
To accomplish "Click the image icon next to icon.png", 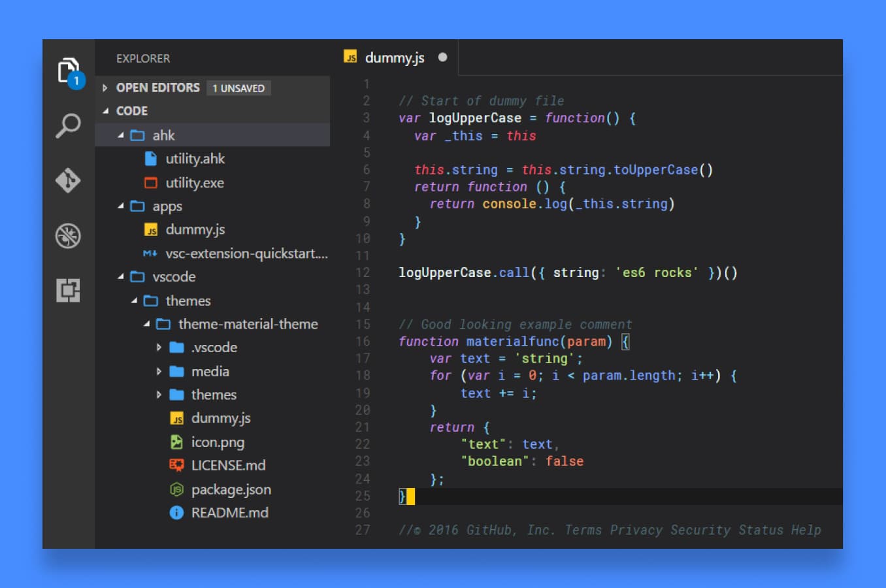I will click(x=176, y=442).
